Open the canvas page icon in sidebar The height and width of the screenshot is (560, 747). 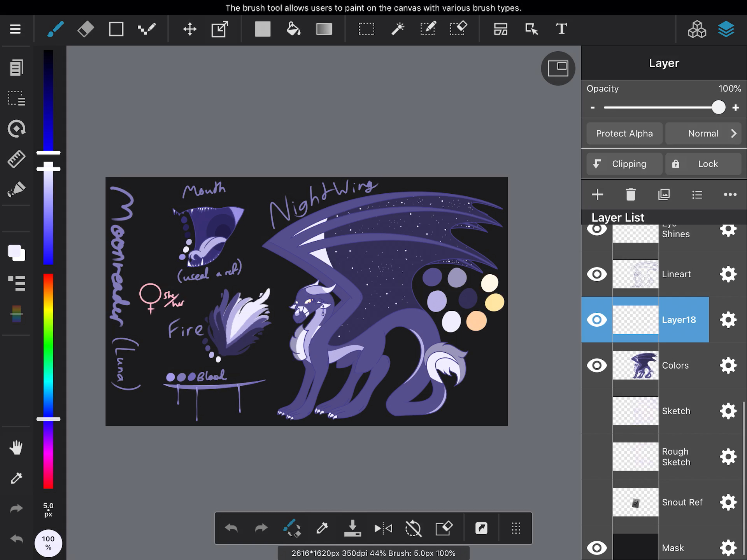[16, 68]
